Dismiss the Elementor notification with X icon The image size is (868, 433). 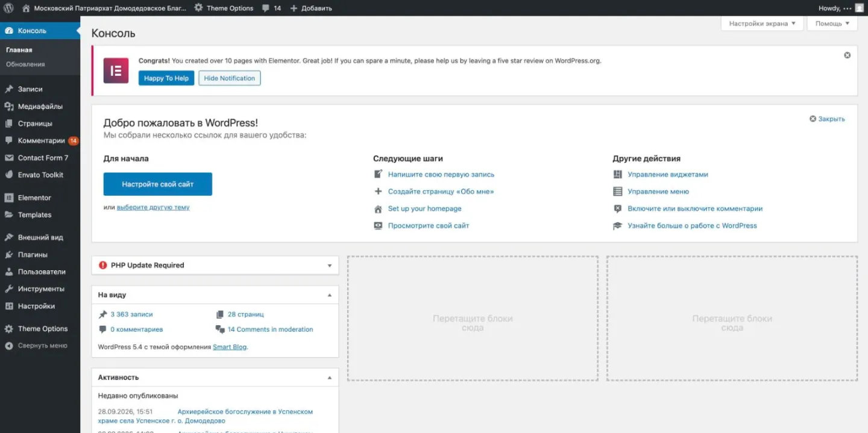847,55
